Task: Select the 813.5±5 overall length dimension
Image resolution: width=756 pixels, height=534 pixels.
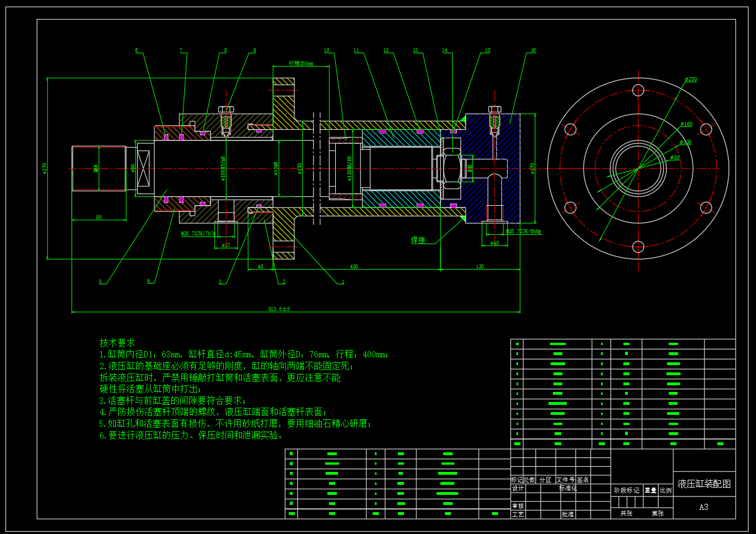Action: coord(279,309)
